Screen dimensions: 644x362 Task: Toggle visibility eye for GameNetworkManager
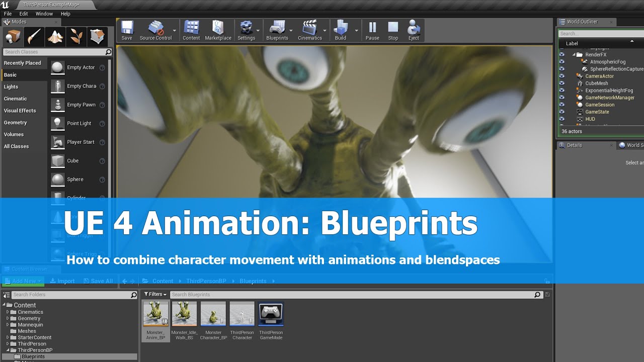point(562,98)
